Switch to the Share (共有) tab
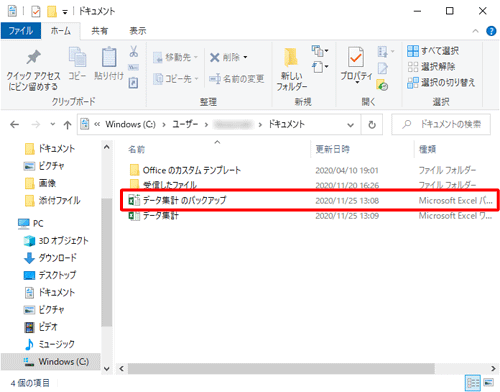 100,31
